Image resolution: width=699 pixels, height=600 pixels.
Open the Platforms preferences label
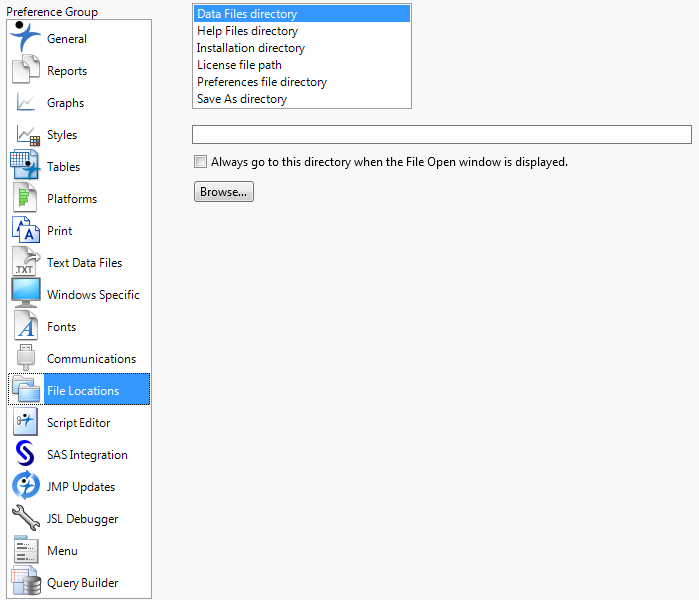pyautogui.click(x=72, y=199)
